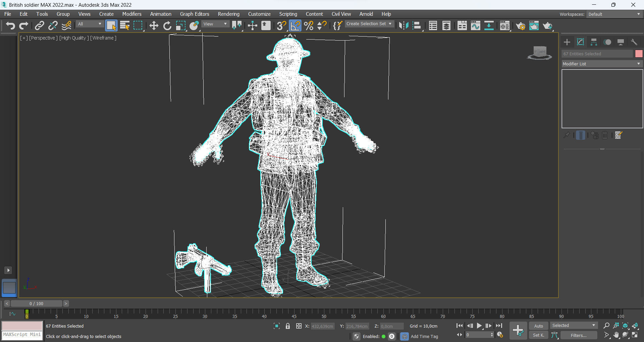Open Select by Name dialog icon
644x342 pixels.
[x=125, y=26]
